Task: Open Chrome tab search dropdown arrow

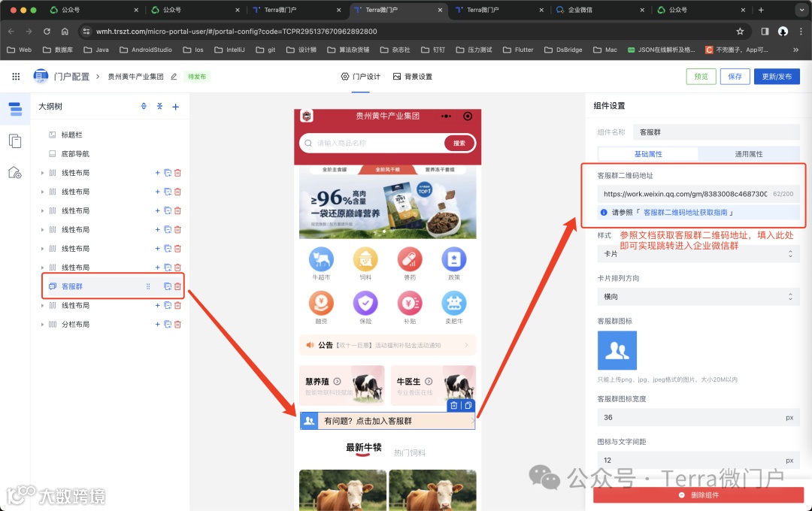Action: click(x=800, y=10)
